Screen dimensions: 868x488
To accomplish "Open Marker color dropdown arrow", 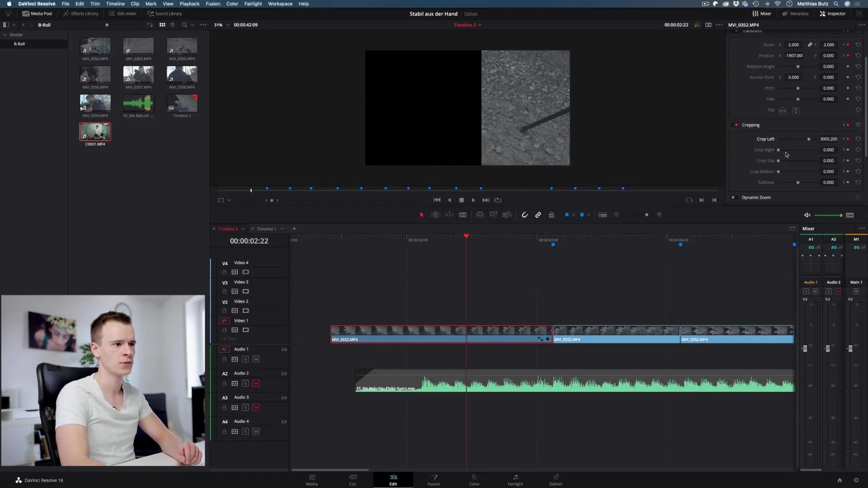I will (588, 215).
